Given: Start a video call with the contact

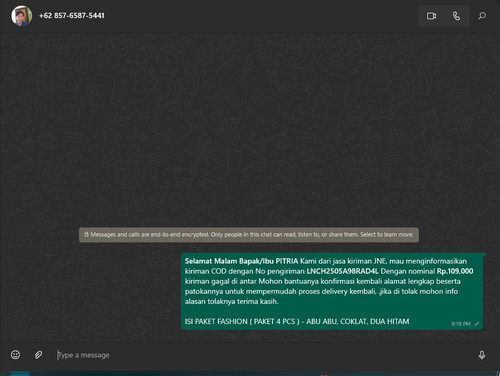Looking at the screenshot, I should [431, 16].
